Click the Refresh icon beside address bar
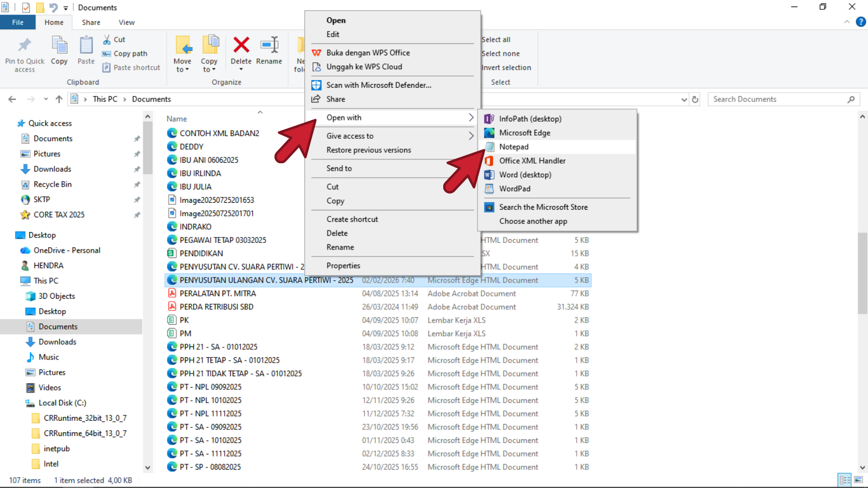Viewport: 868px width, 488px height. click(x=695, y=99)
